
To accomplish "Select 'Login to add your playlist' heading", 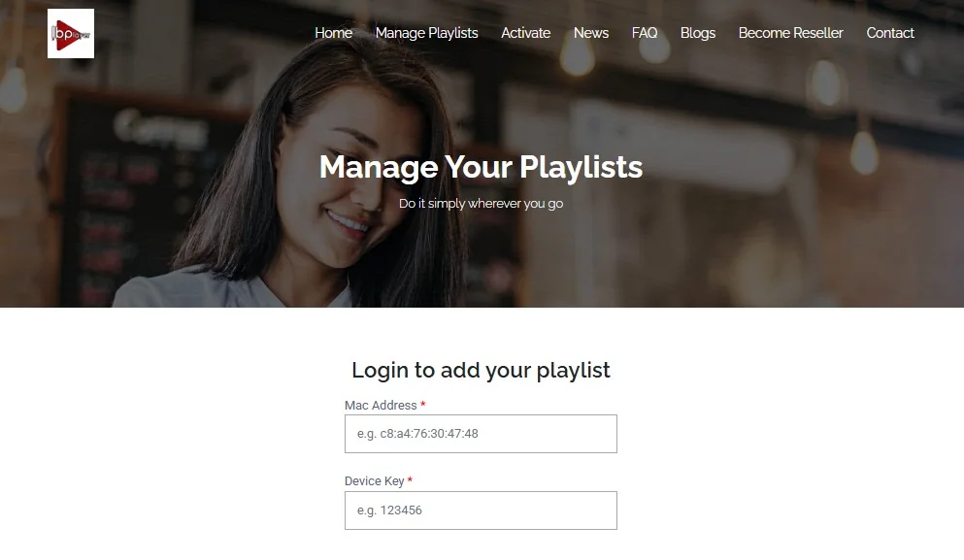I will pyautogui.click(x=481, y=370).
